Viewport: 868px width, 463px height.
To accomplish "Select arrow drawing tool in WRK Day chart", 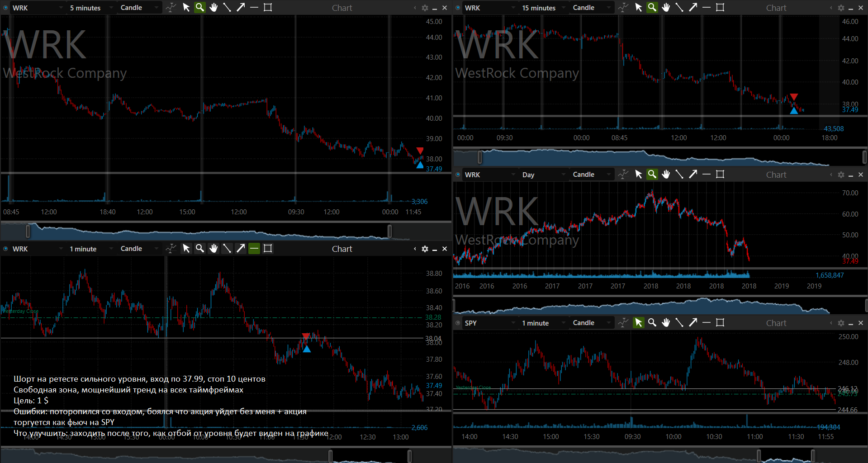I will [693, 175].
